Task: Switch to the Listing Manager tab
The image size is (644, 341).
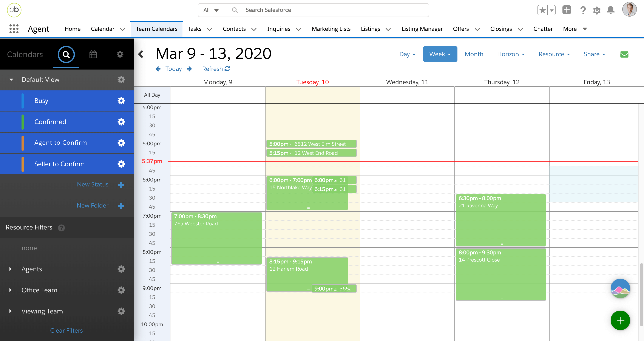Action: point(422,29)
